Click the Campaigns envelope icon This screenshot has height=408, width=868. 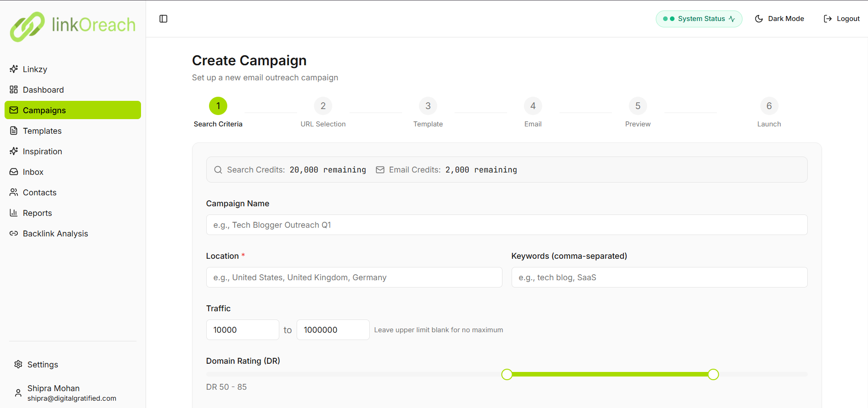coord(14,110)
